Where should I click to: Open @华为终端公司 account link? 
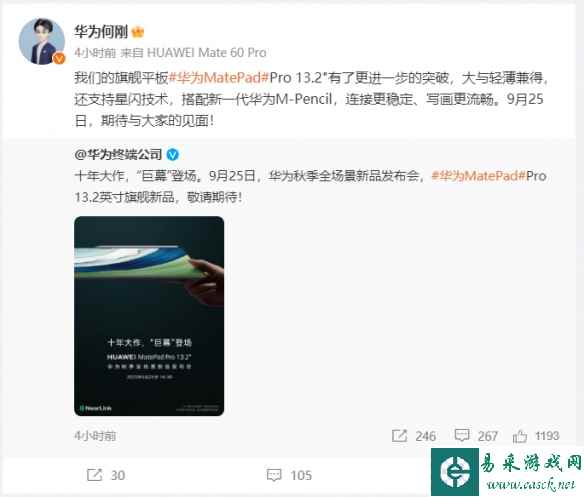point(118,154)
